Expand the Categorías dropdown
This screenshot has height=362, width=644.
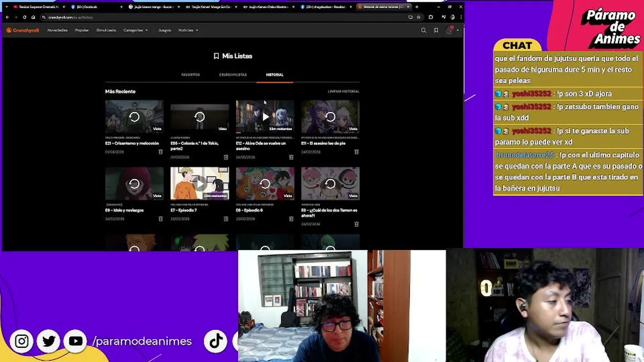pyautogui.click(x=135, y=30)
